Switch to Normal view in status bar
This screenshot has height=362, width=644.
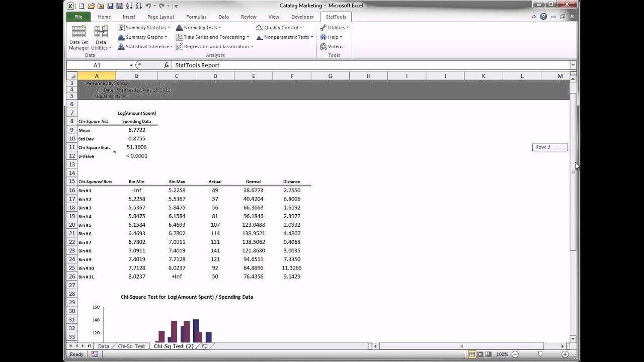click(472, 354)
